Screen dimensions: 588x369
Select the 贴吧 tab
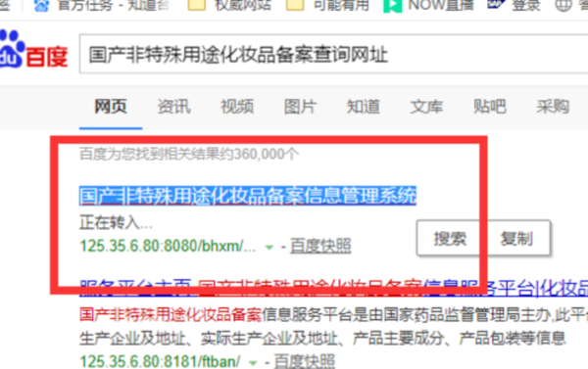pos(489,107)
